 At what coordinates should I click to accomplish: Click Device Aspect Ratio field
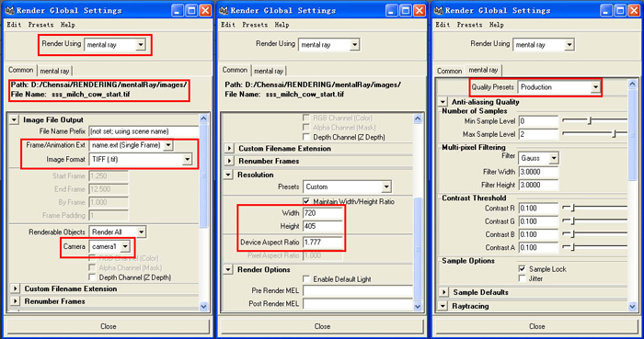coord(323,243)
